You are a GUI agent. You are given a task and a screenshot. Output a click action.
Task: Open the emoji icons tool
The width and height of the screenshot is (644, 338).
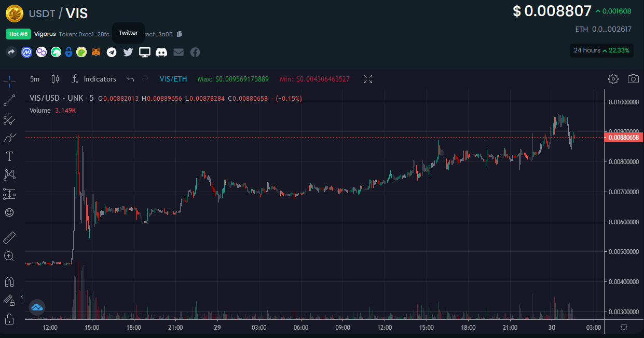tap(9, 212)
